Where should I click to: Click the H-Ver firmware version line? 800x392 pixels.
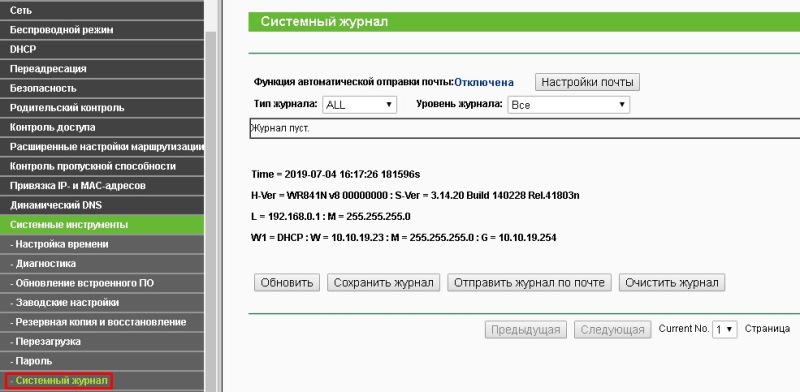pyautogui.click(x=415, y=195)
